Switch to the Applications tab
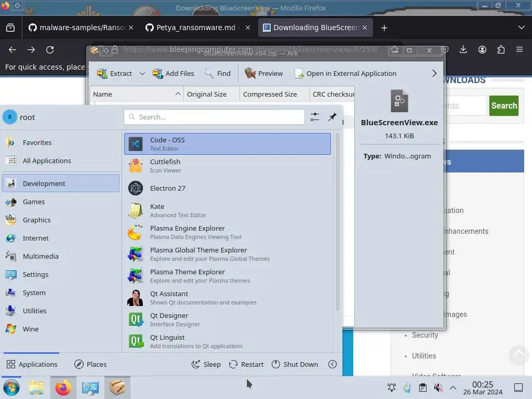 click(32, 364)
